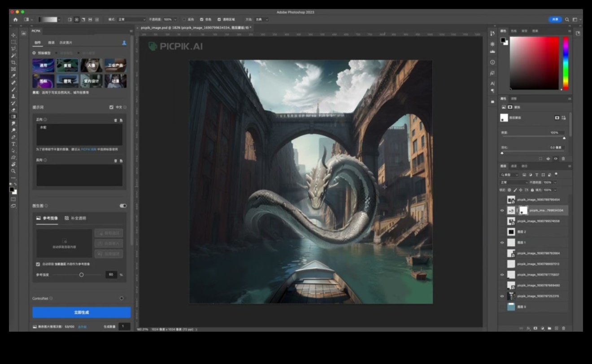Select the Zoom tool
Image resolution: width=592 pixels, height=364 pixels.
tap(13, 171)
